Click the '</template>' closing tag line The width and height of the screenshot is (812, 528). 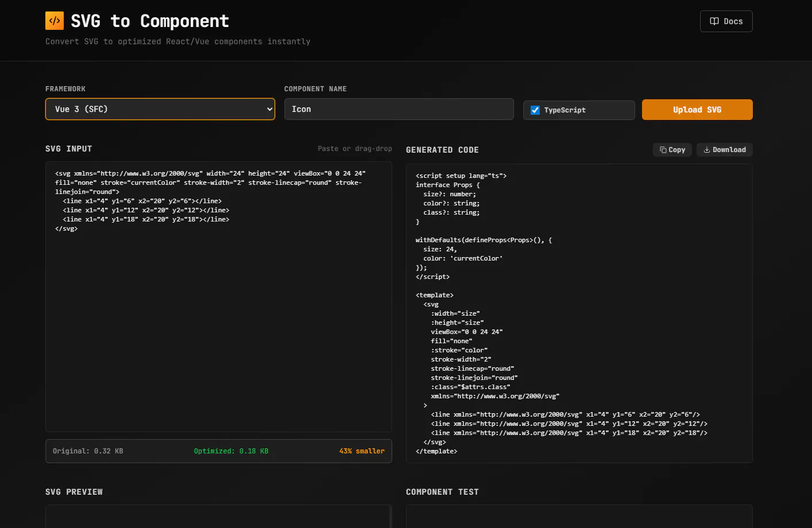[436, 451]
